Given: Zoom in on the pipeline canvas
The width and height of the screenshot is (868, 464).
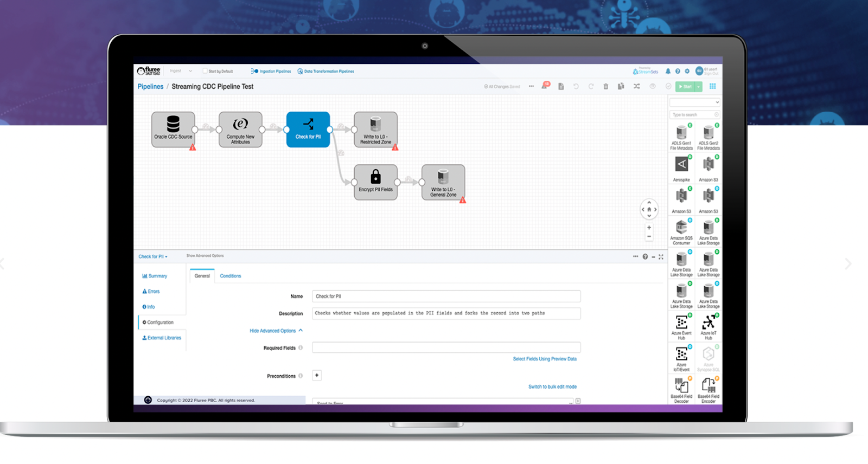Looking at the screenshot, I should (649, 228).
